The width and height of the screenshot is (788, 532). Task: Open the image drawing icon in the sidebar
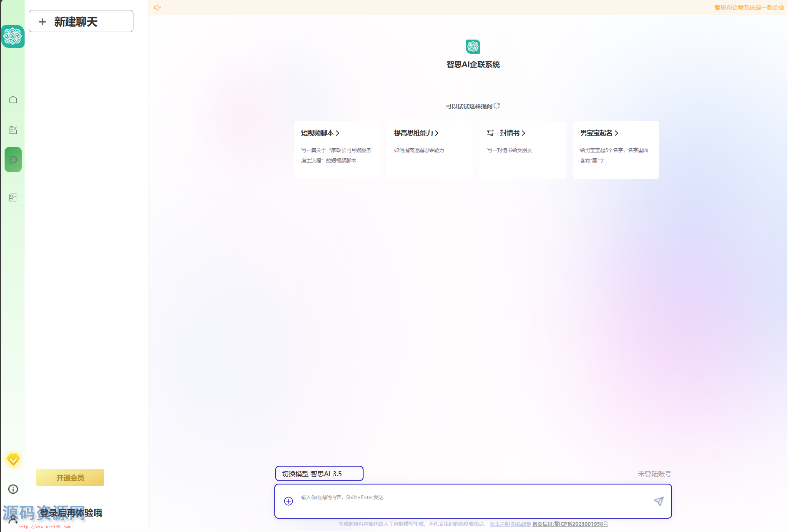pyautogui.click(x=13, y=197)
